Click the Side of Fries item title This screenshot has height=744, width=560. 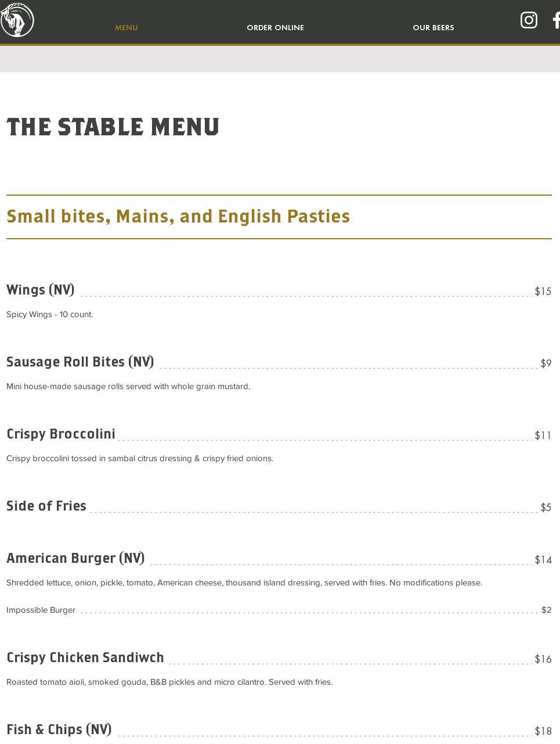tap(46, 506)
